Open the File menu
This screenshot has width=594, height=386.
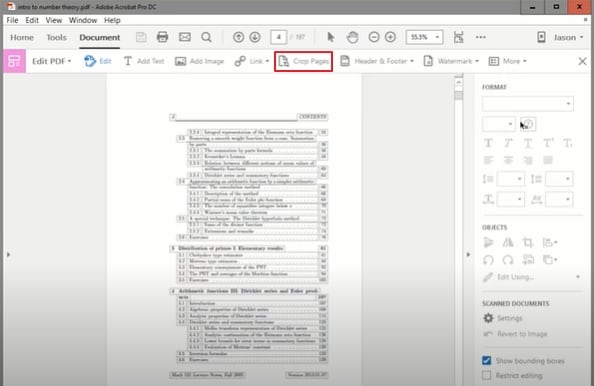(x=12, y=20)
